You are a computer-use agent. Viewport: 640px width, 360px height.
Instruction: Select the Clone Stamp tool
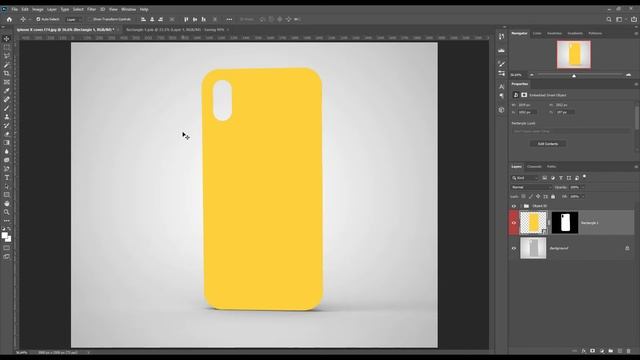pos(7,117)
